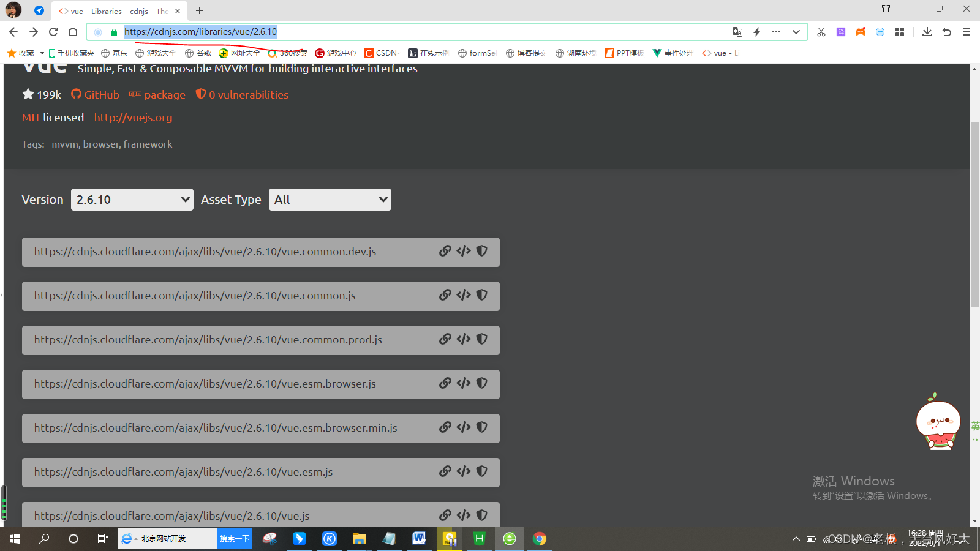This screenshot has height=551, width=980.
Task: Copy URL icon for vue.common.prod.js
Action: click(445, 339)
